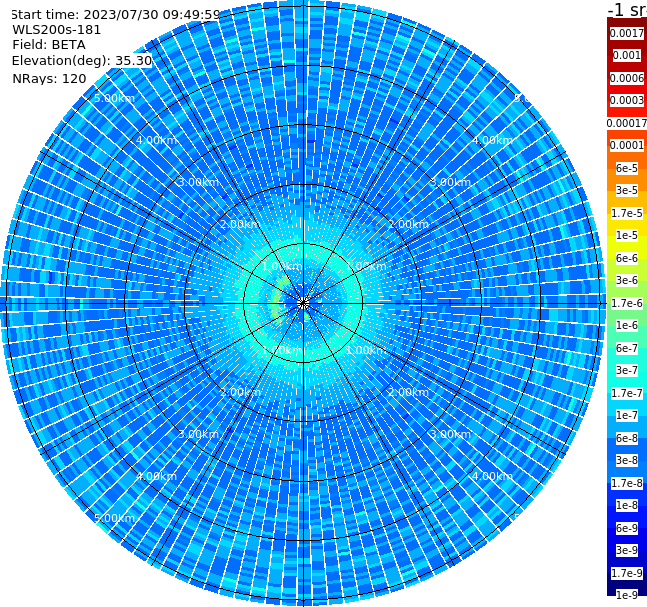Image resolution: width=647 pixels, height=607 pixels.
Task: Select the lower-left 3.00km range label
Action: [198, 434]
